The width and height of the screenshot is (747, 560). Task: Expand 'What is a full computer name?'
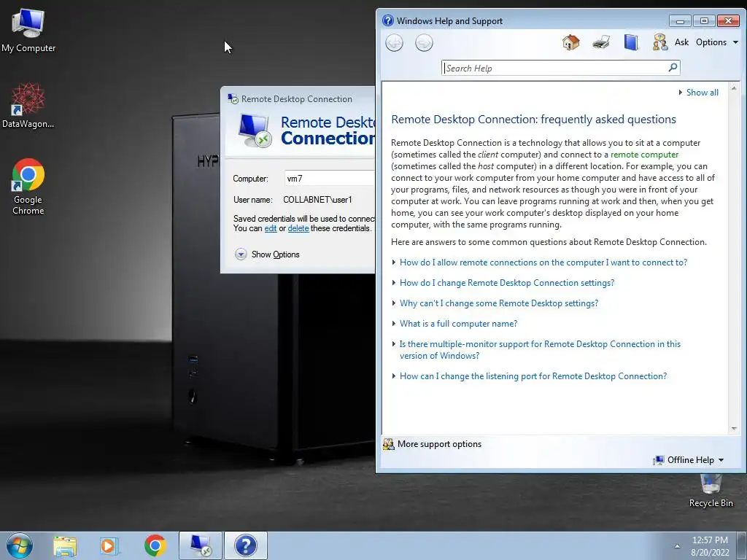(x=458, y=324)
